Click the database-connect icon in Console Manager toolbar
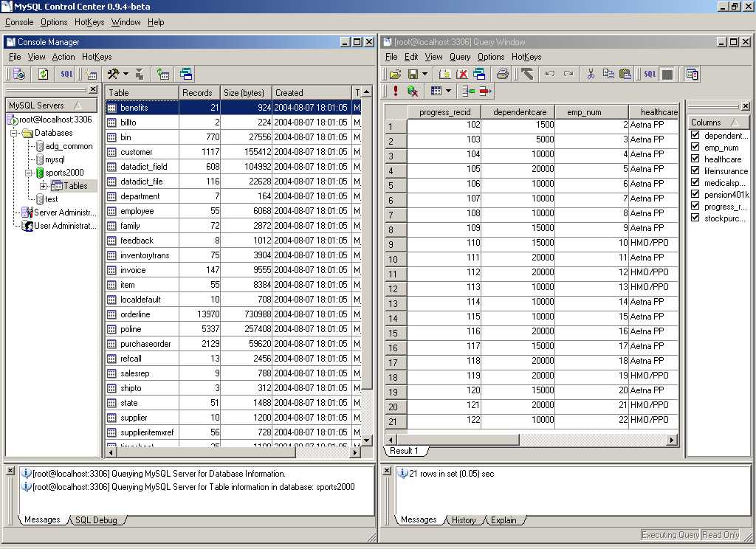The height and width of the screenshot is (549, 756). (19, 75)
